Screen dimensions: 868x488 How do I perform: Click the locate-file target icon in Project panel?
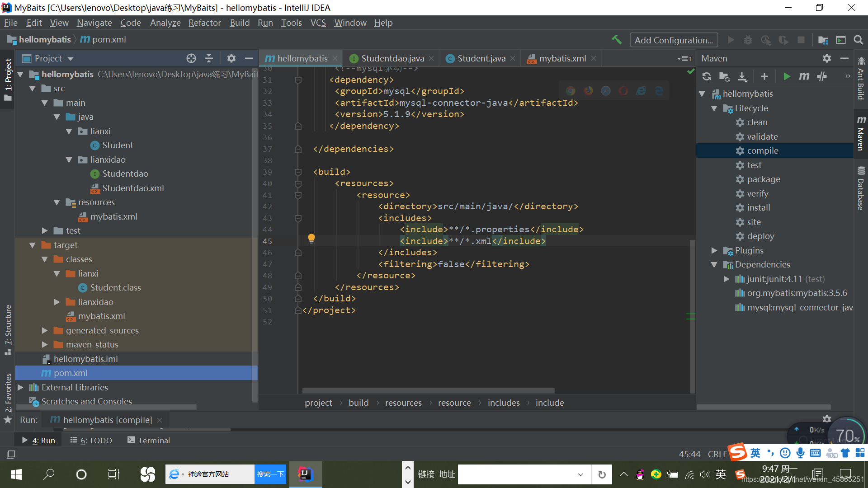click(191, 58)
